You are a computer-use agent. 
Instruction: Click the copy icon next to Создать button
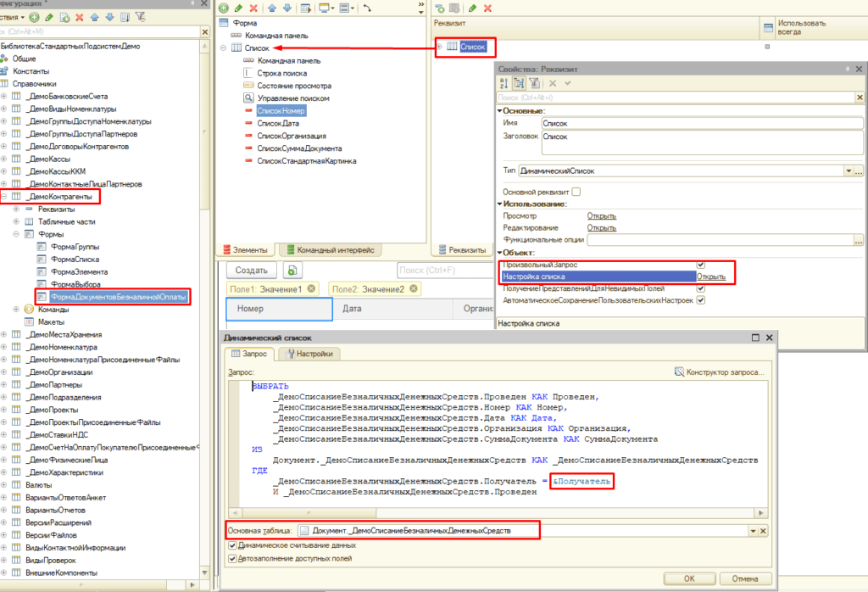pos(292,270)
